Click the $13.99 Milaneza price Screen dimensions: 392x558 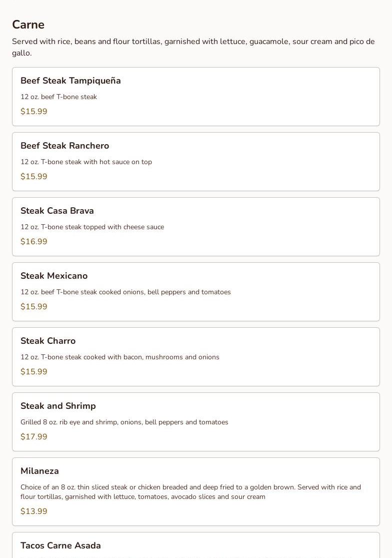point(34,511)
